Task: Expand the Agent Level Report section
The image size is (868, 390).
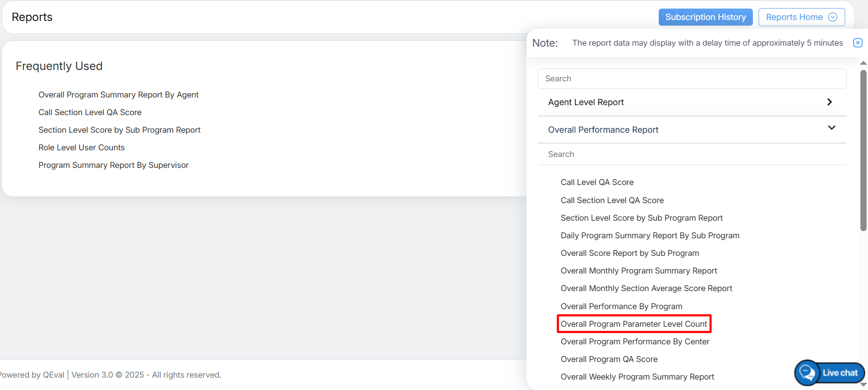Action: [829, 102]
